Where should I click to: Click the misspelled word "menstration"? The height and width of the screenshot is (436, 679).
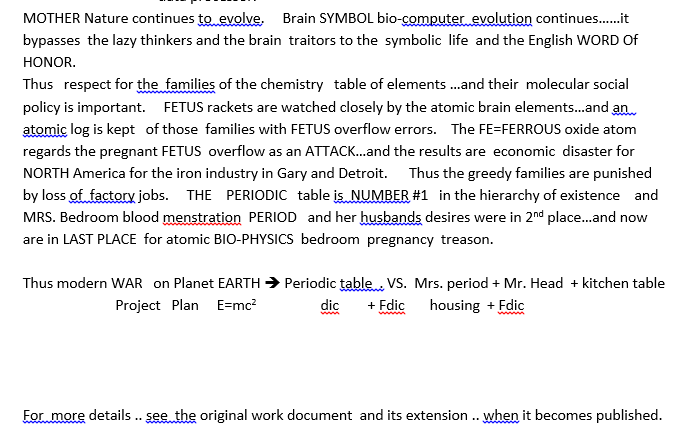(x=202, y=217)
